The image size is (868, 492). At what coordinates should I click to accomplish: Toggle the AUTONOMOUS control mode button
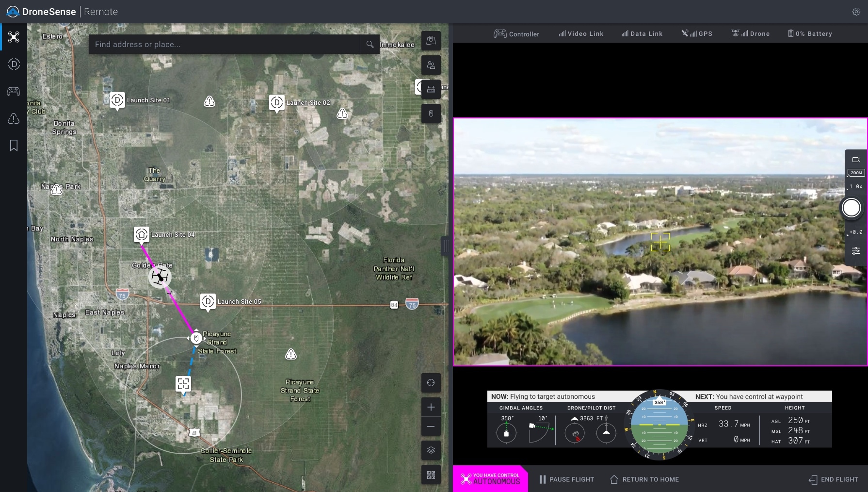[490, 479]
